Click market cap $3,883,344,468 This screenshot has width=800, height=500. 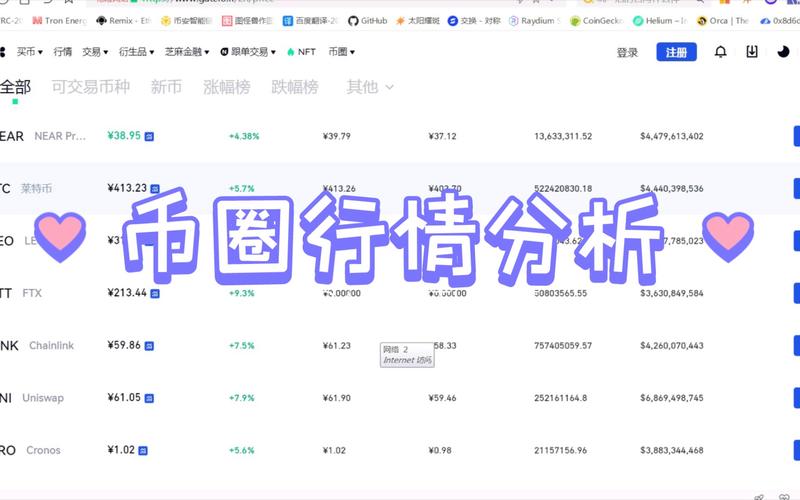click(x=672, y=451)
